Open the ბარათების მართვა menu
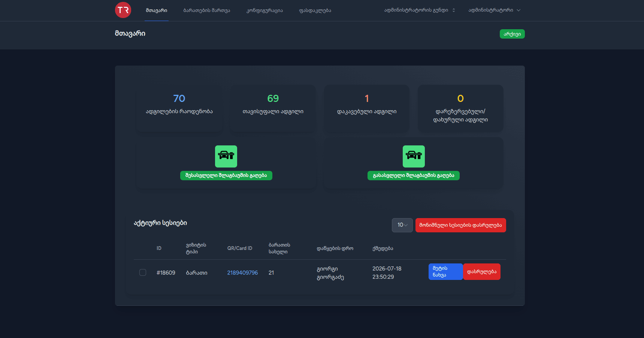 tap(207, 10)
